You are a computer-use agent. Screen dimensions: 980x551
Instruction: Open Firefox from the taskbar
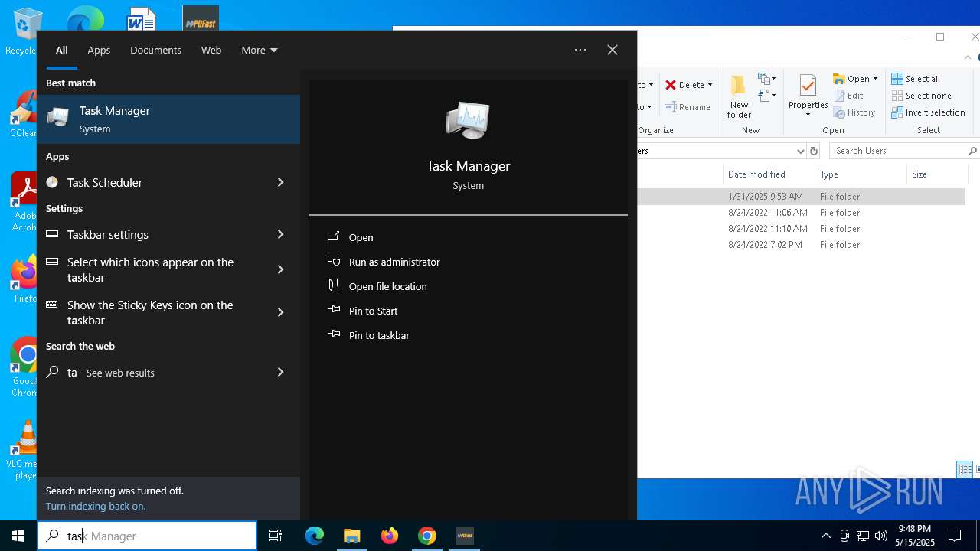pyautogui.click(x=390, y=536)
